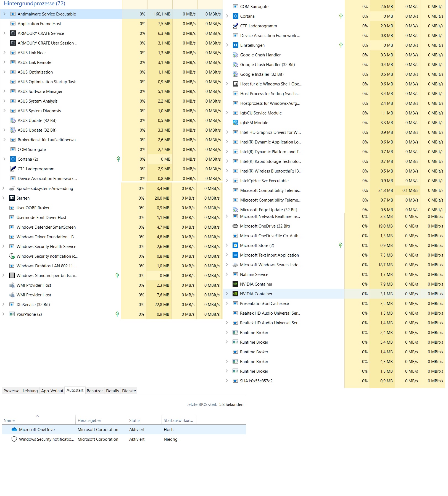Click the Einstellungen gear icon

click(x=235, y=45)
